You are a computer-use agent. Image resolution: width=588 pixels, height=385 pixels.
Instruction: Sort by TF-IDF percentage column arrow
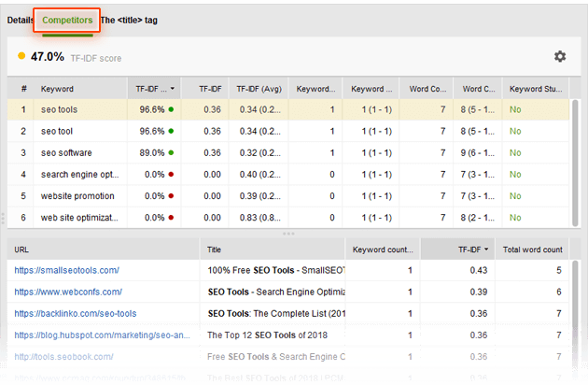172,89
